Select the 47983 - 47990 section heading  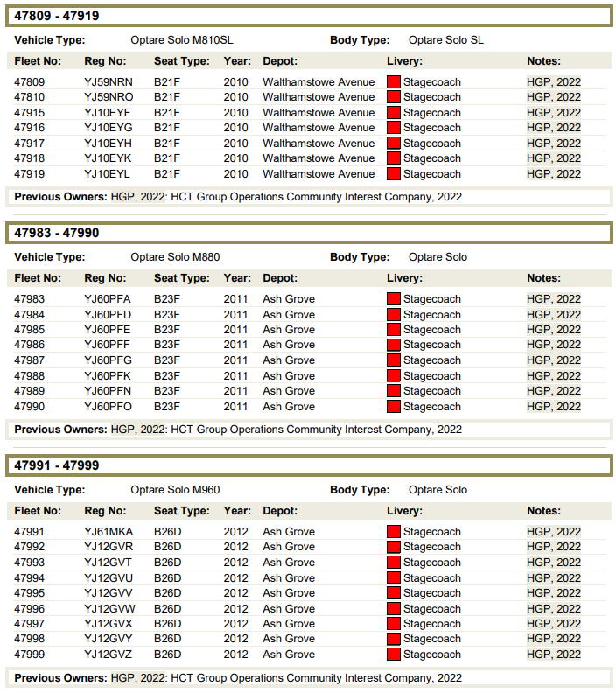click(56, 233)
